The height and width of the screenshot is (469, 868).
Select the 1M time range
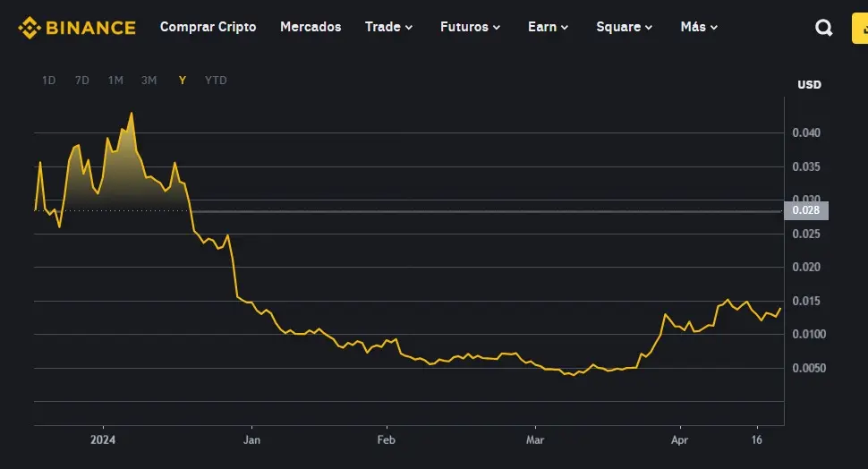coord(115,81)
